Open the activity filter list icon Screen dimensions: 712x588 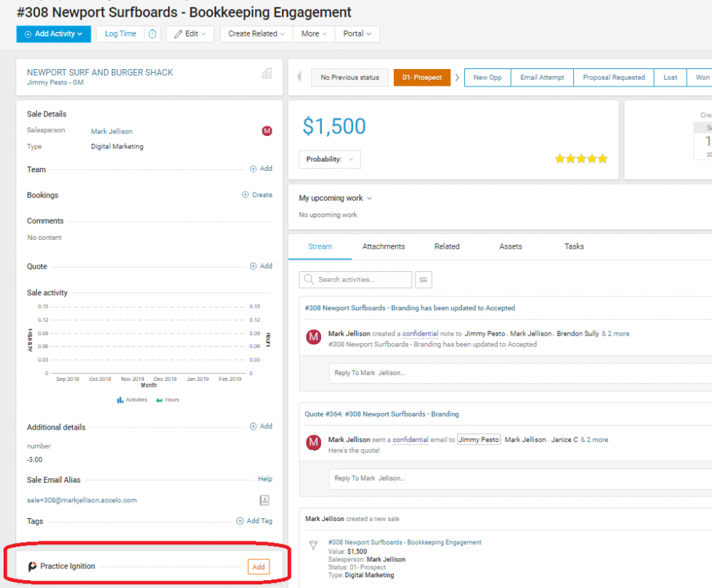click(424, 280)
